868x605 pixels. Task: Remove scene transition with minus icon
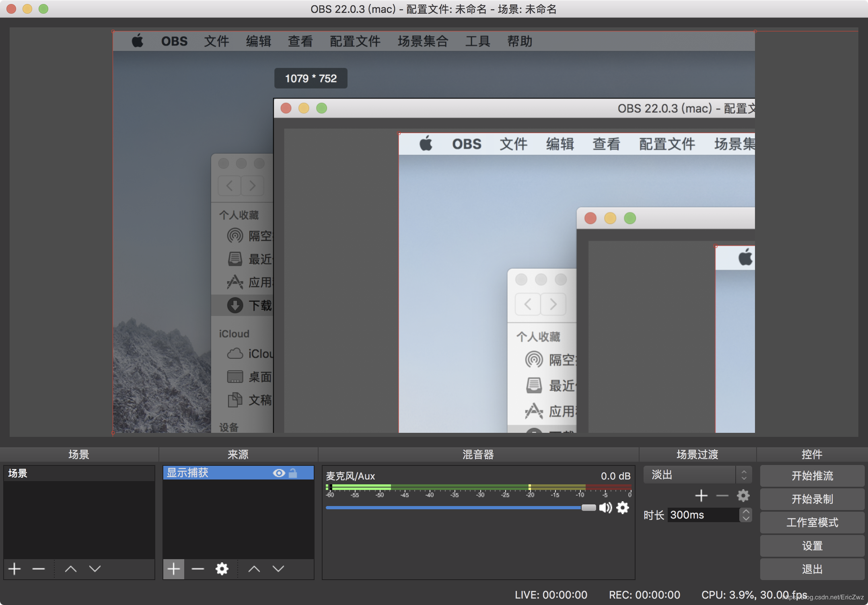722,496
